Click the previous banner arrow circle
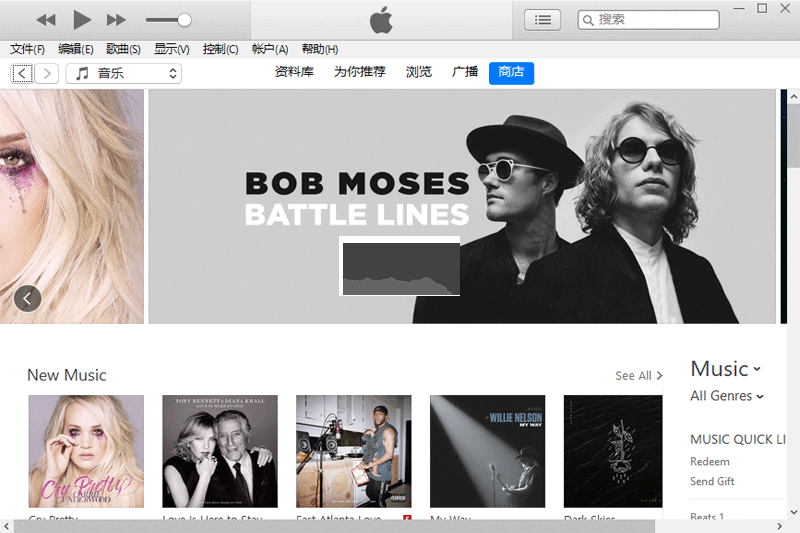Image resolution: width=800 pixels, height=533 pixels. 28,298
